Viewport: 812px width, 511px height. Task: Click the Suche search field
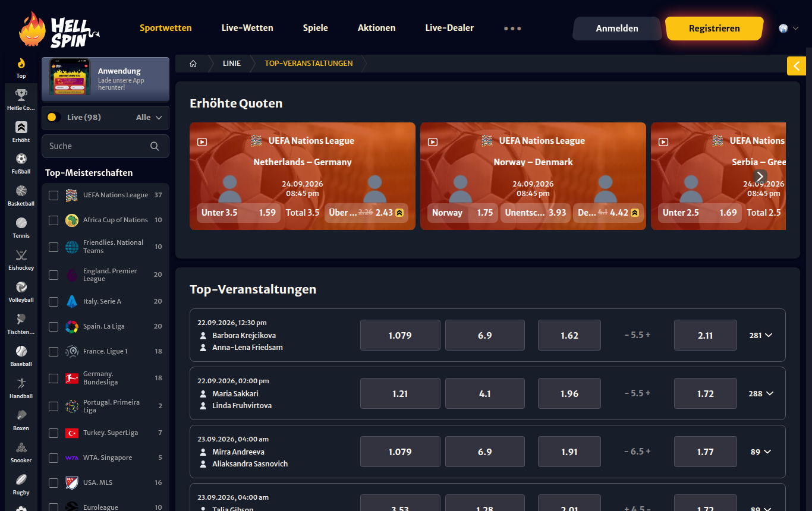pyautogui.click(x=105, y=146)
